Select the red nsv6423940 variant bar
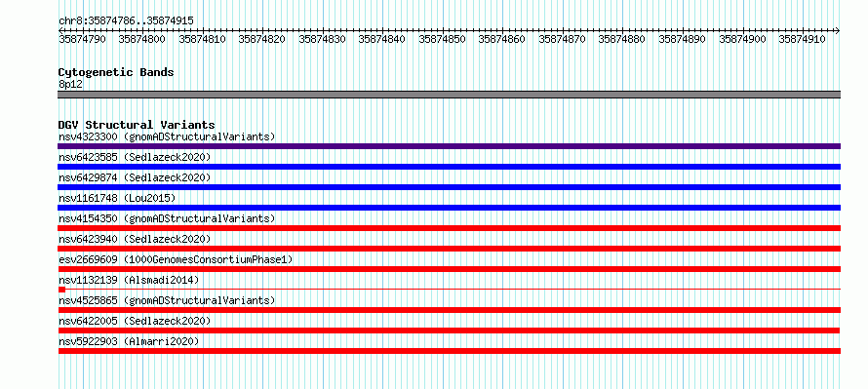The image size is (868, 389). [x=449, y=249]
